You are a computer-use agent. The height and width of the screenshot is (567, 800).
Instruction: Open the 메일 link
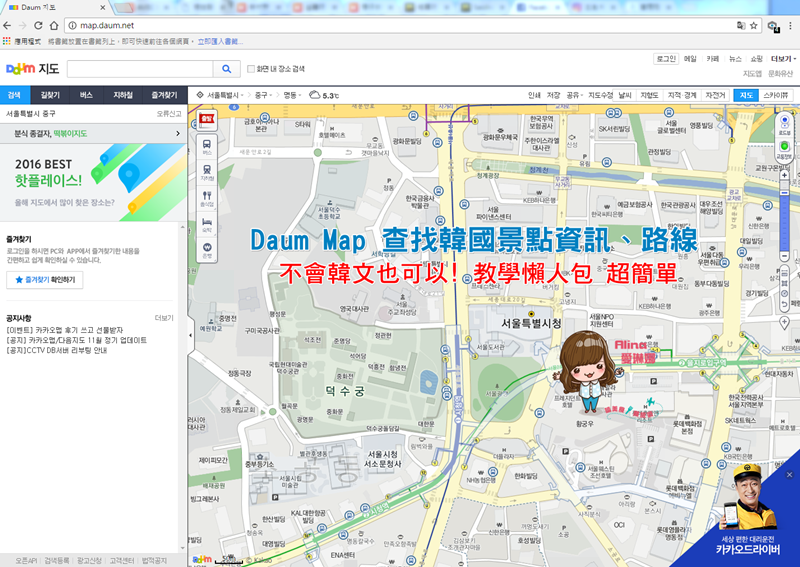click(x=690, y=59)
